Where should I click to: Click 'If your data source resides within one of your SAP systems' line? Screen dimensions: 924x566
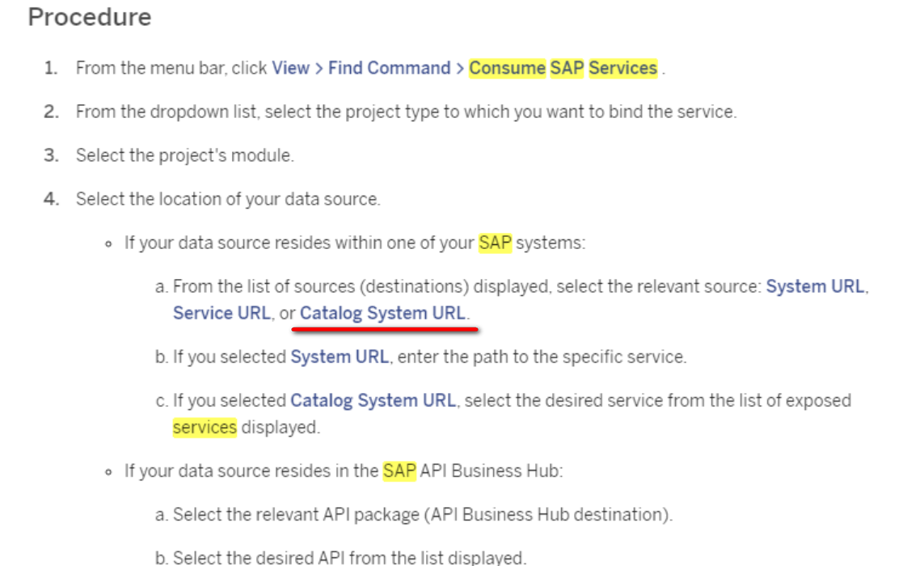355,243
